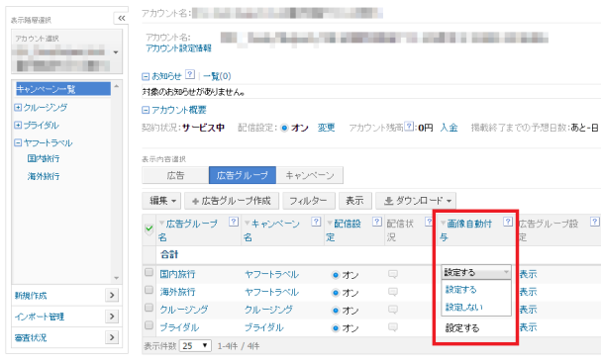Screen dimensions: 601x364
Task: Click arrow icon next to 新規作成
Action: (x=112, y=295)
